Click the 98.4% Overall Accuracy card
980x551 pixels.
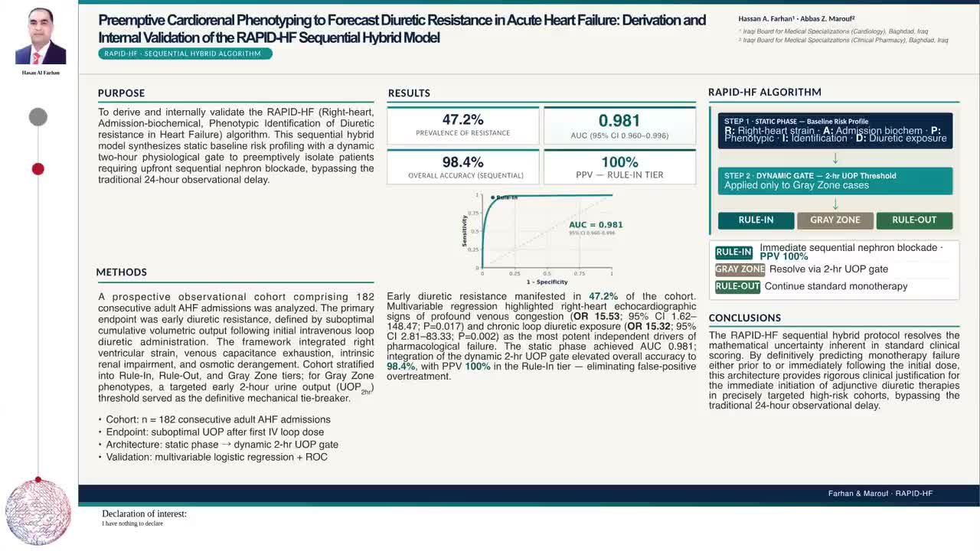(463, 167)
